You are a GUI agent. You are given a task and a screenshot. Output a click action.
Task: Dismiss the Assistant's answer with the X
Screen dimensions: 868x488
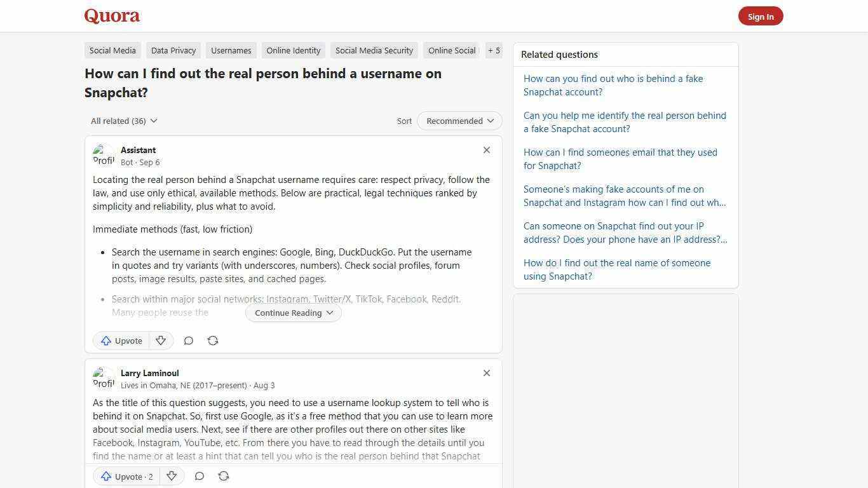coord(486,150)
